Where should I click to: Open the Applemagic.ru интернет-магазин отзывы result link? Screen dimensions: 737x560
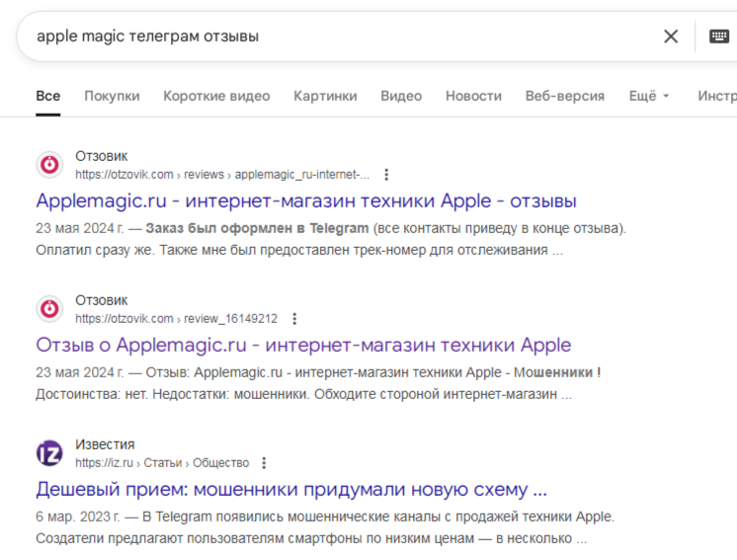(x=306, y=201)
